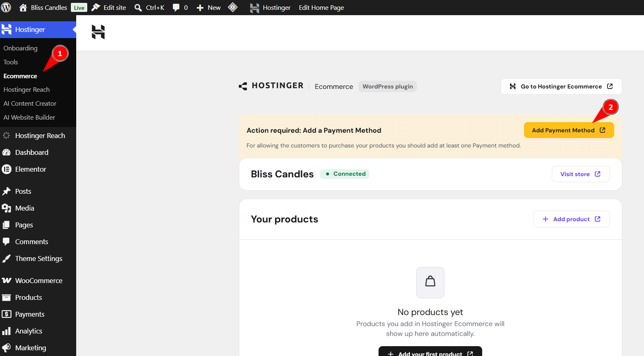644x356 pixels.
Task: Click the Bliss Candles site name link
Action: click(x=49, y=8)
